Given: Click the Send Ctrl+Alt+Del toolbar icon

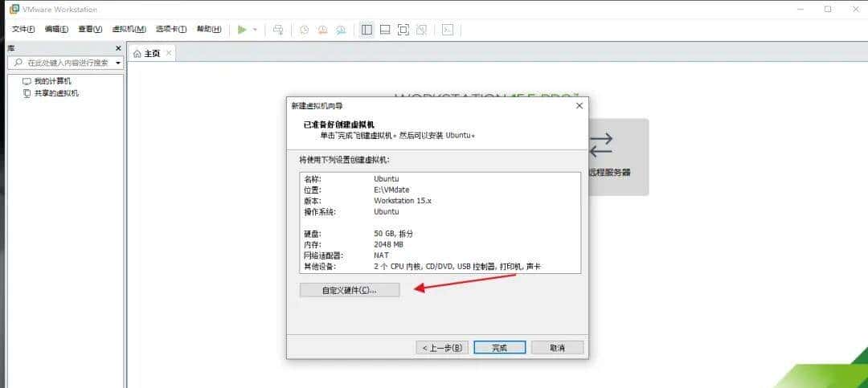Looking at the screenshot, I should 279,30.
